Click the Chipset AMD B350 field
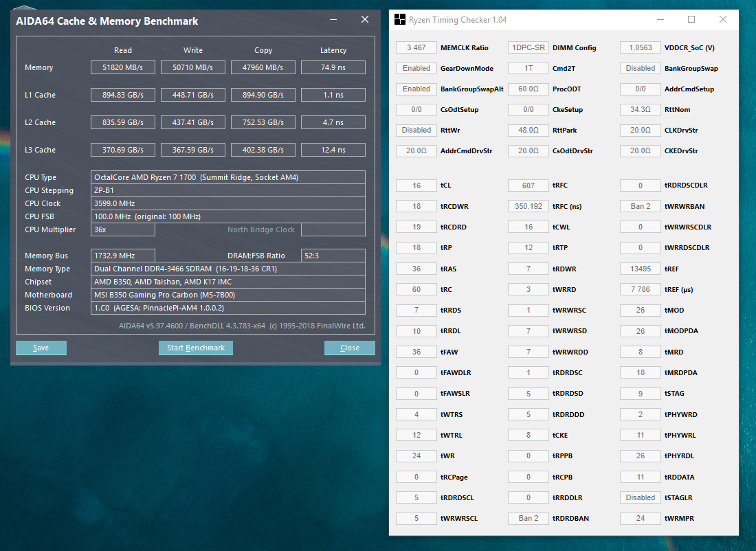756x551 pixels. pos(228,282)
